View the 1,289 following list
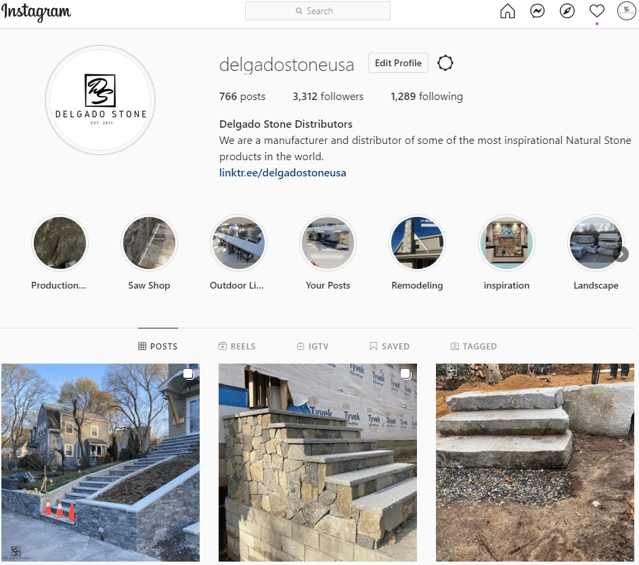639x565 pixels. click(427, 97)
